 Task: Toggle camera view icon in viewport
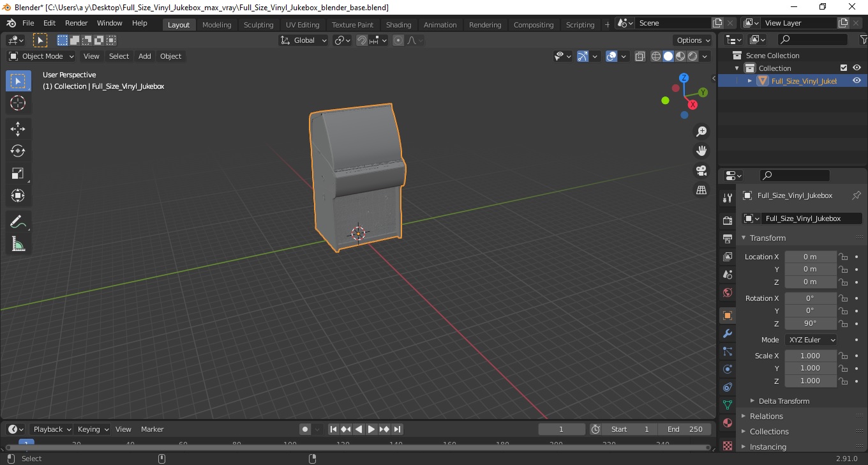coord(701,171)
